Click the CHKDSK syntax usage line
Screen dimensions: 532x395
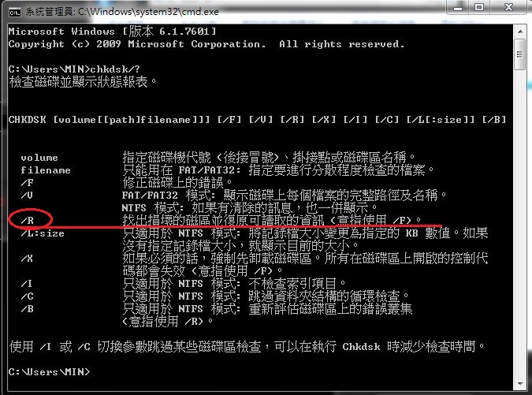(x=258, y=120)
